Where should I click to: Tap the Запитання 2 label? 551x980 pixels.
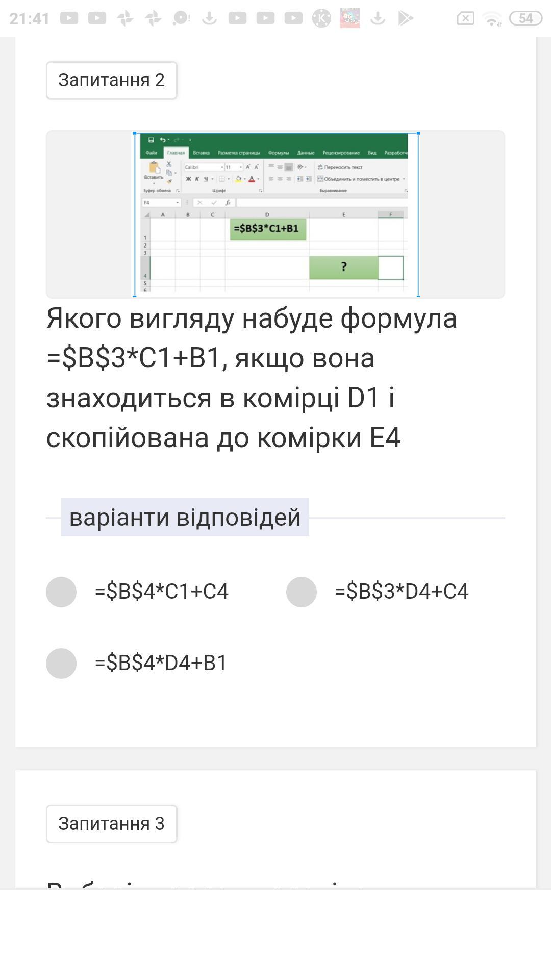click(x=111, y=80)
